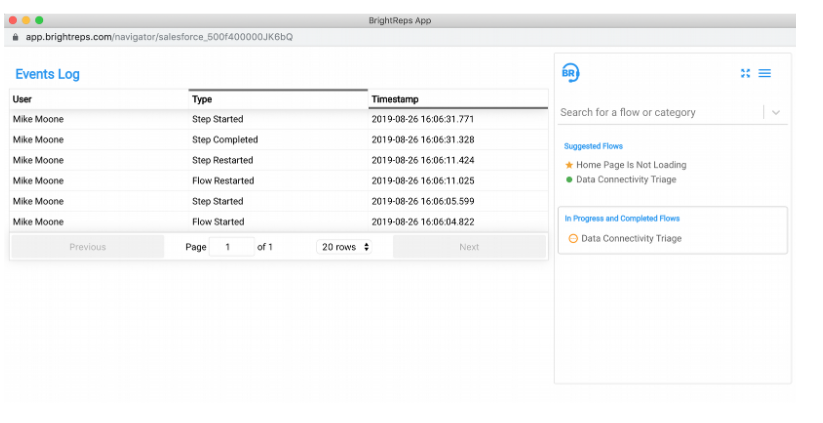The image size is (823, 423).
Task: Sort by Type column header
Action: pos(278,99)
